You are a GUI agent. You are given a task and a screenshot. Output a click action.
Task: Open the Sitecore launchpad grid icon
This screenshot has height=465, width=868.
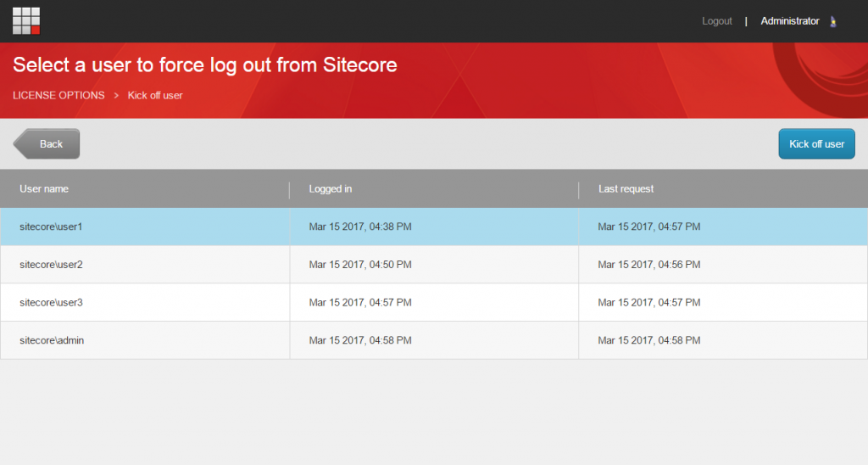pos(26,21)
